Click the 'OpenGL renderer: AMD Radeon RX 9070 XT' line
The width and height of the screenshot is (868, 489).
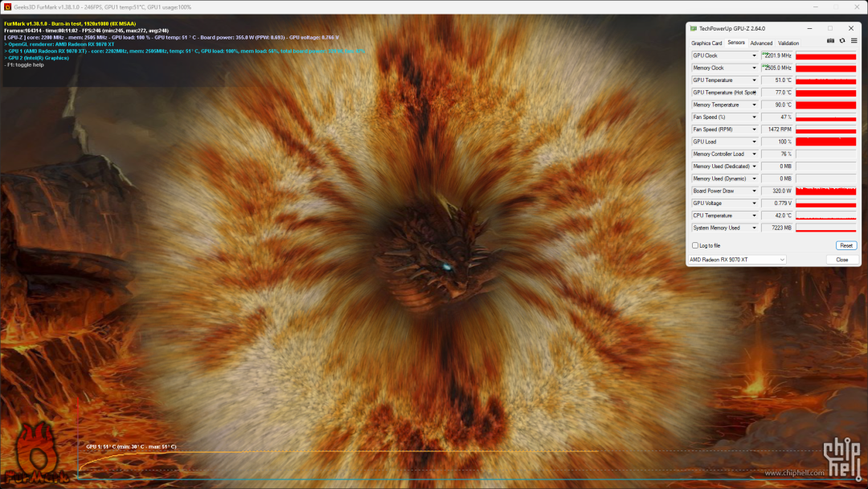click(59, 44)
